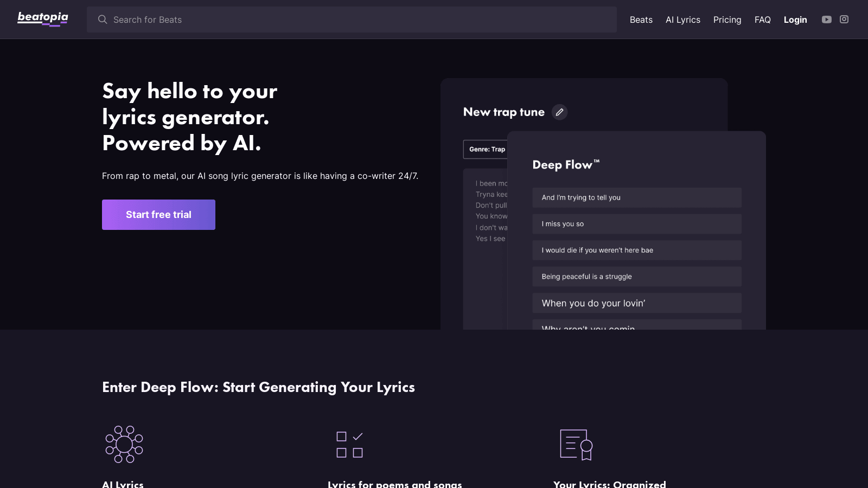
Task: Click the search magnifier icon
Action: pos(103,20)
